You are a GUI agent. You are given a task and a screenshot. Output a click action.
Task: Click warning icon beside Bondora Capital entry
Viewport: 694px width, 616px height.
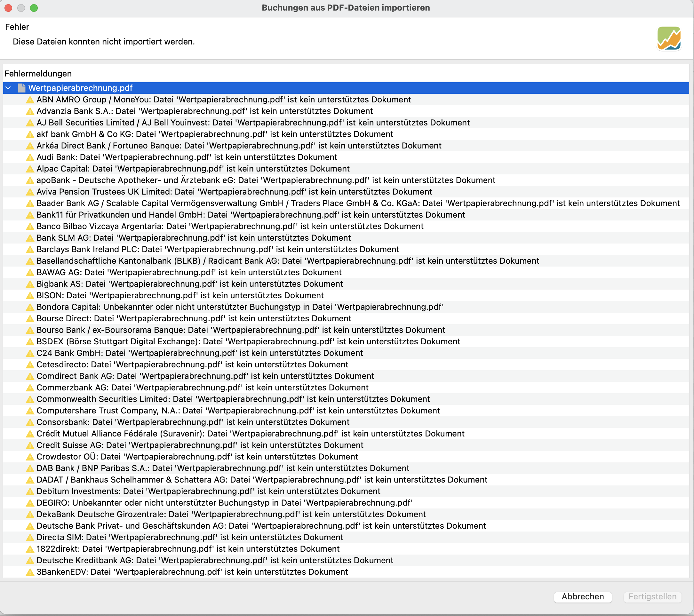coord(30,307)
